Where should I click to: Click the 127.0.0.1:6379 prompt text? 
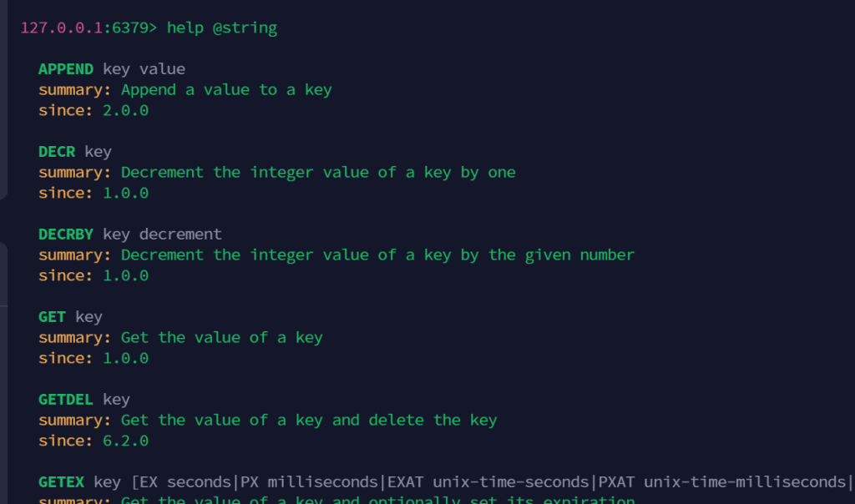point(83,28)
